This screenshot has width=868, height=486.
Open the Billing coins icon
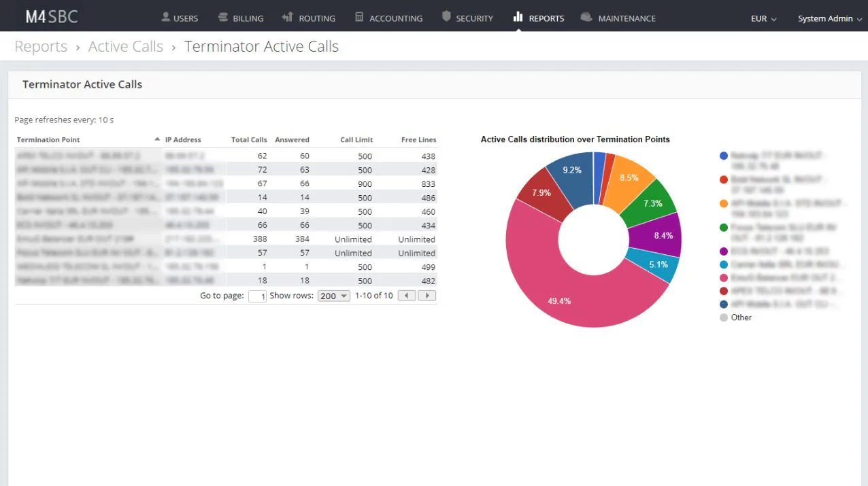[x=223, y=17]
